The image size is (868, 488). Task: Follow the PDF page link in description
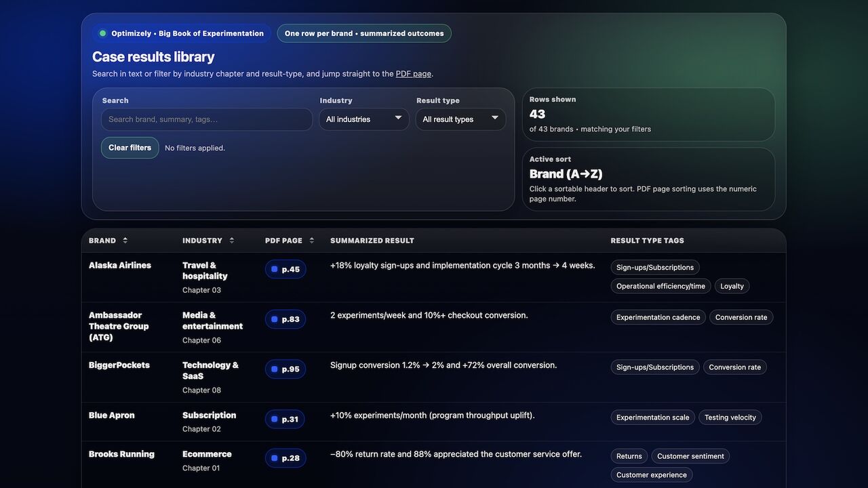point(413,74)
